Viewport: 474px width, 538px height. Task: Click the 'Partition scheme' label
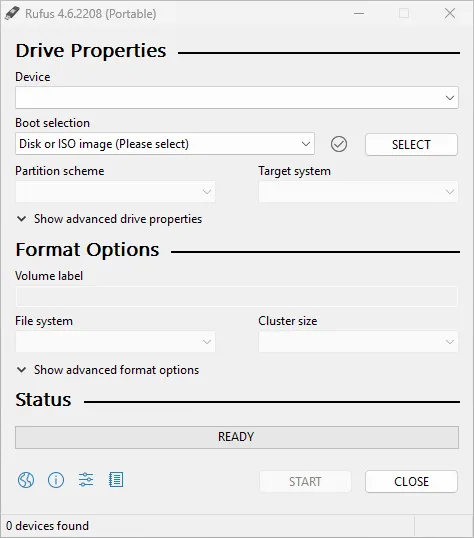pos(60,171)
